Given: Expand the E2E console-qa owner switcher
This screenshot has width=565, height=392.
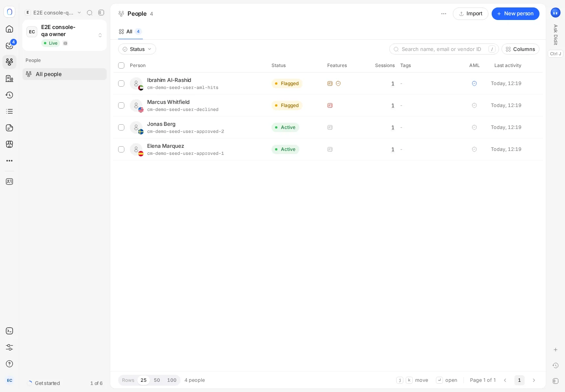Looking at the screenshot, I should pyautogui.click(x=64, y=35).
